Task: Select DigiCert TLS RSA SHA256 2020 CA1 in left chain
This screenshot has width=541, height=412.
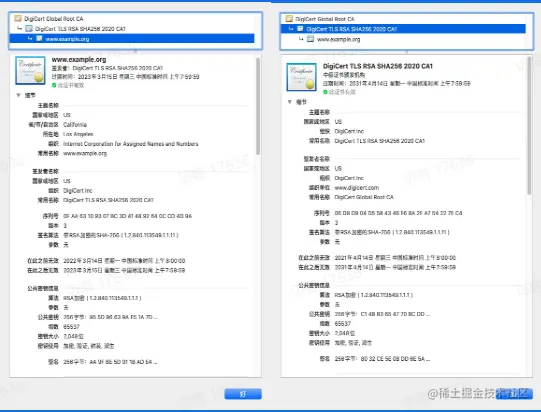Action: [x=80, y=29]
